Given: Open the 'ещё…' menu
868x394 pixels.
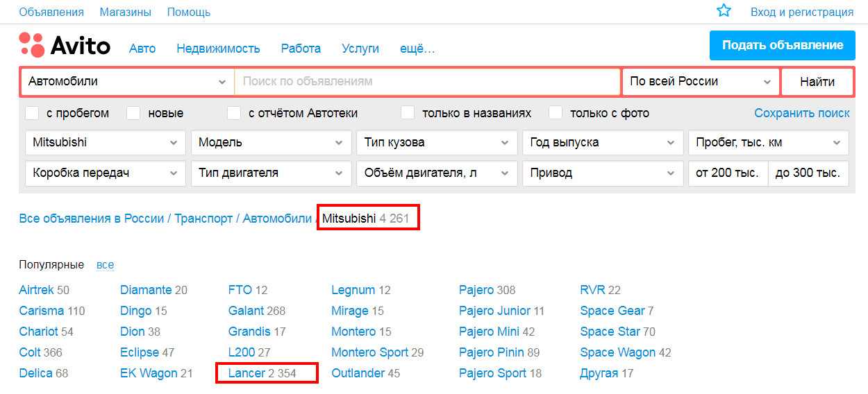Looking at the screenshot, I should click(417, 49).
